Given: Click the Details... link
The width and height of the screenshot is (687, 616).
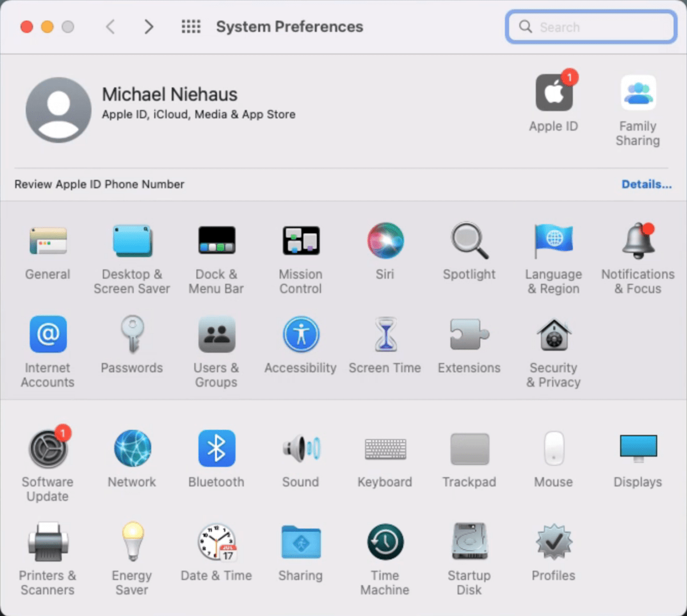Looking at the screenshot, I should (646, 184).
